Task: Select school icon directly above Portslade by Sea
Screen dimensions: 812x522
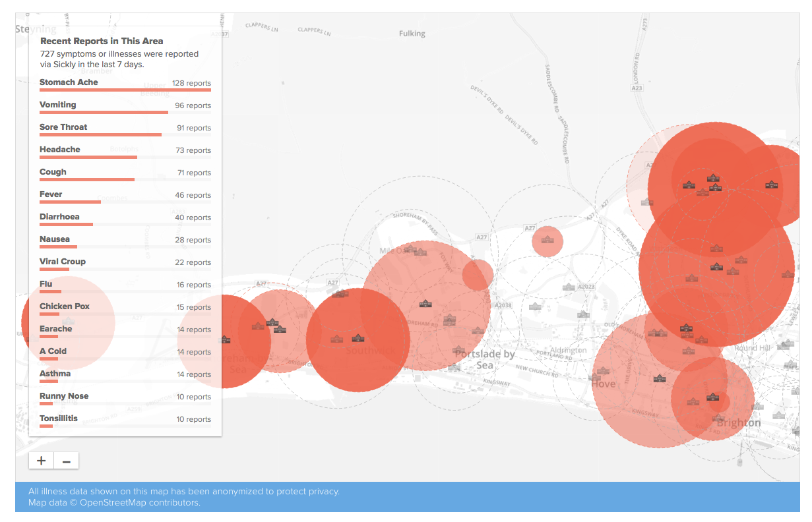Action: tap(459, 350)
